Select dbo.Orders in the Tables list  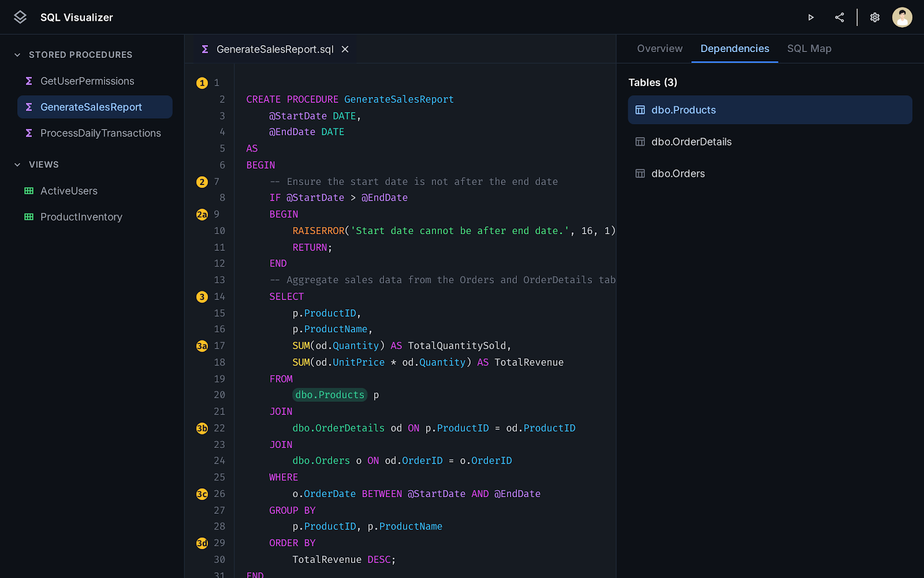678,173
